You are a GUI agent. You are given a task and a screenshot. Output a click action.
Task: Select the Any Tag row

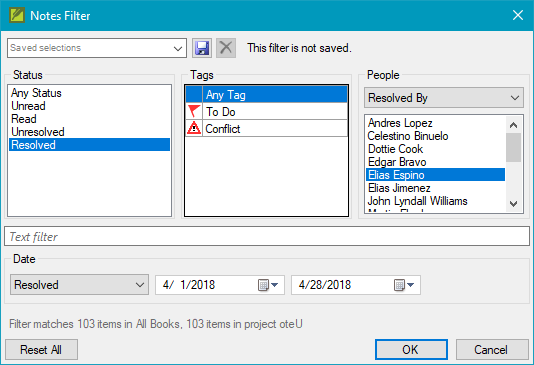[x=266, y=94]
